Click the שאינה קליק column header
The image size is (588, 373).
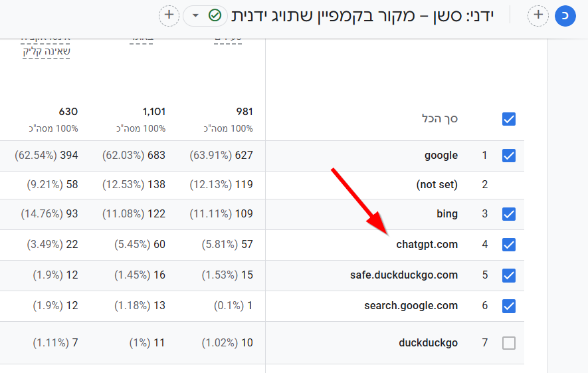pyautogui.click(x=46, y=50)
